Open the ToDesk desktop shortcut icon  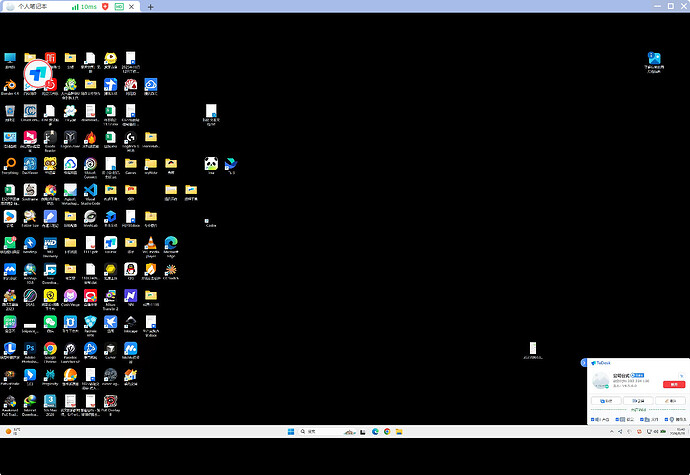click(x=110, y=243)
